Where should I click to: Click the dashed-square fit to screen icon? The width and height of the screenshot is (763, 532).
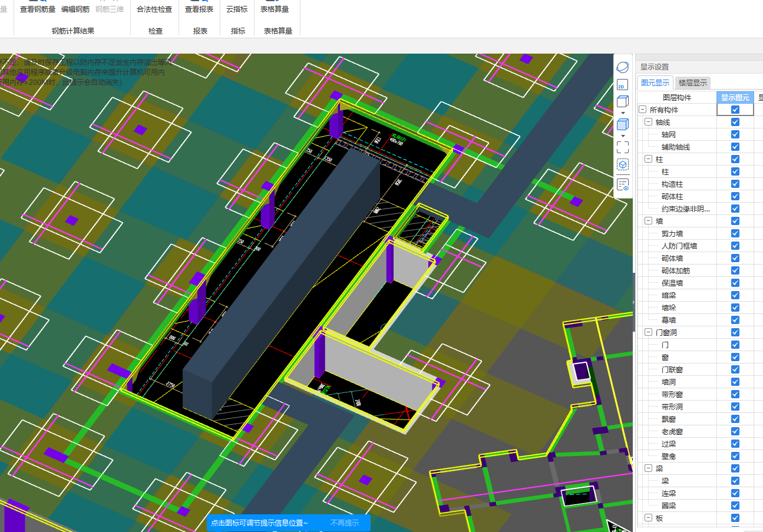pos(622,147)
